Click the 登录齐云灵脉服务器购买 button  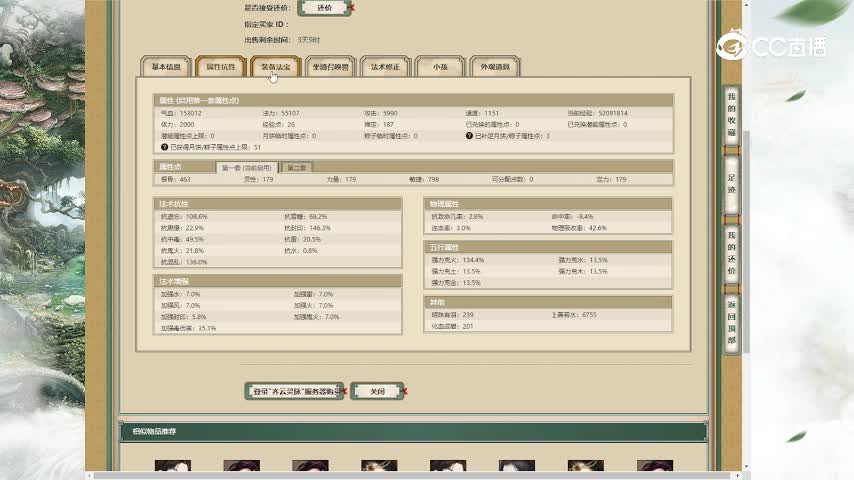click(x=297, y=391)
